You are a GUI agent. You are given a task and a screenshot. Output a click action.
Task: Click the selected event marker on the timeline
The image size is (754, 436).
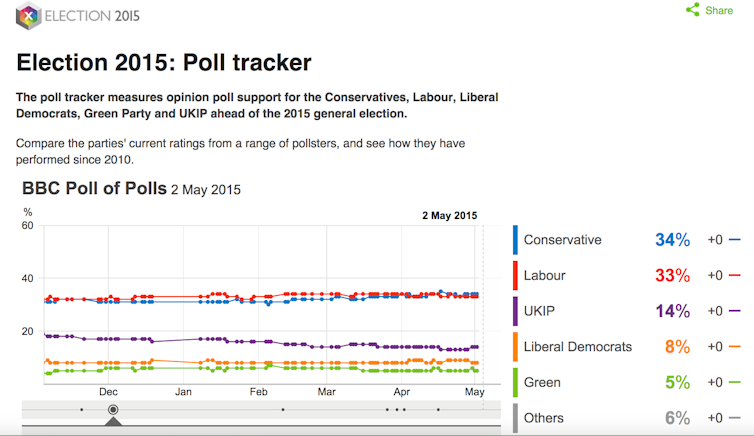click(113, 409)
